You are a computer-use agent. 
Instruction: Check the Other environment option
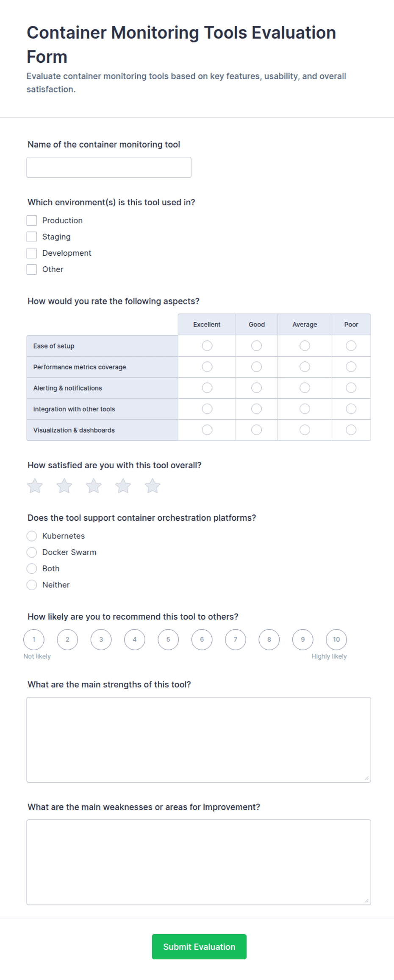(x=32, y=269)
